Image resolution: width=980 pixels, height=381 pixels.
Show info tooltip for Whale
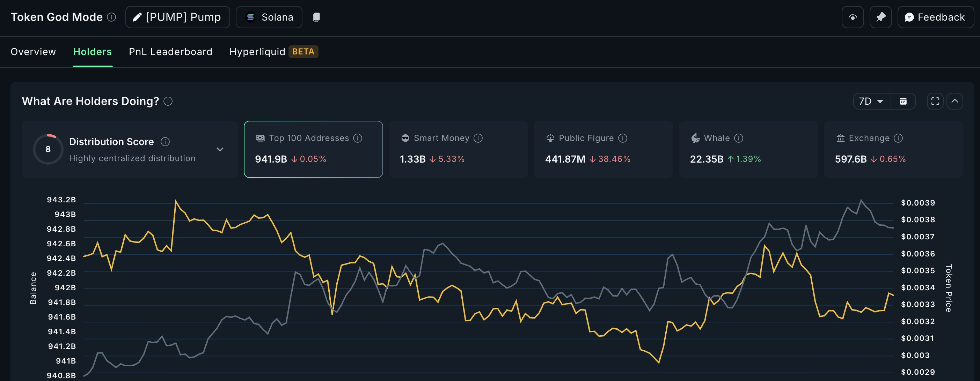(x=738, y=138)
